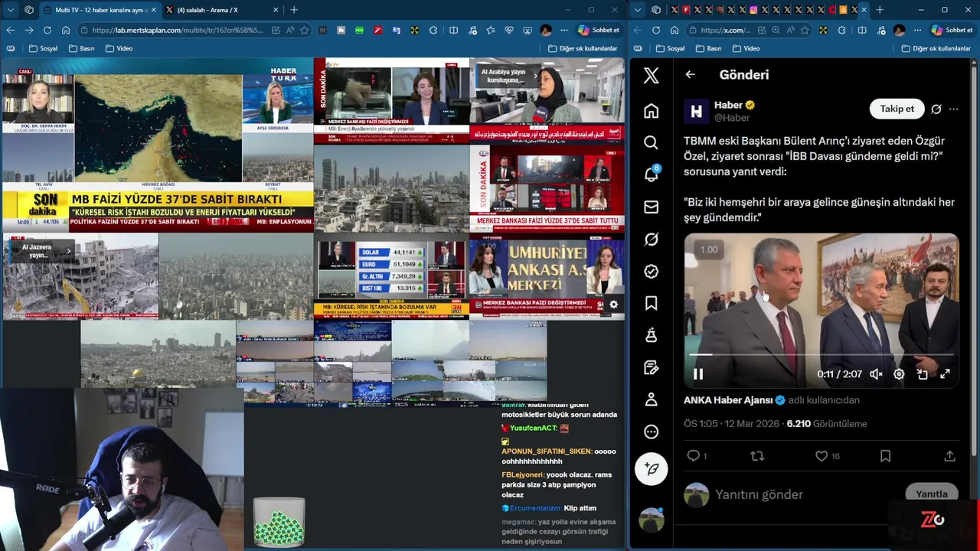Go home in the Multi TV browser window
This screenshot has height=551, width=980.
point(66,30)
